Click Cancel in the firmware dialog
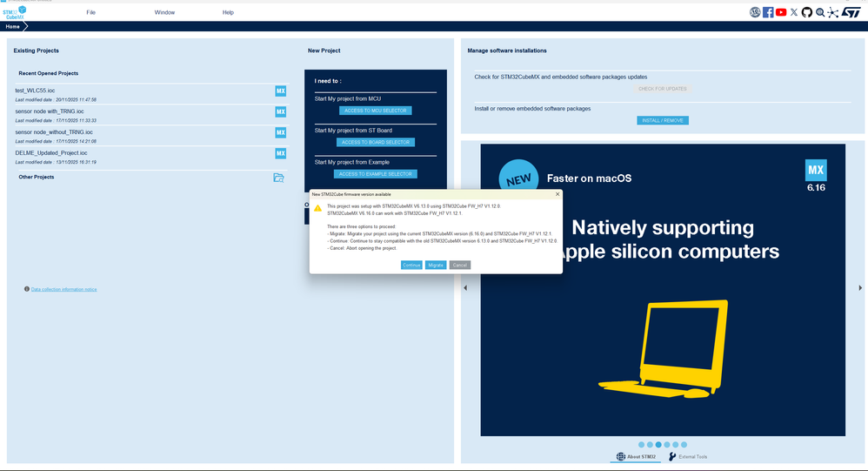 pos(460,266)
